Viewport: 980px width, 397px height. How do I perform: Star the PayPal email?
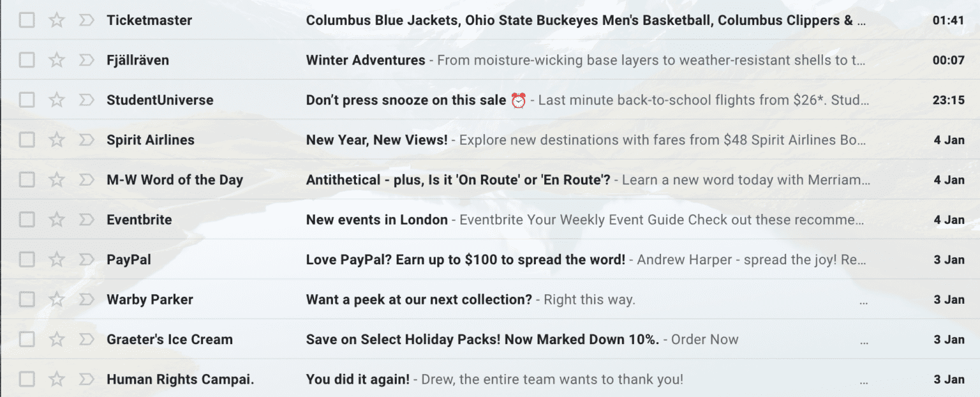(x=56, y=259)
